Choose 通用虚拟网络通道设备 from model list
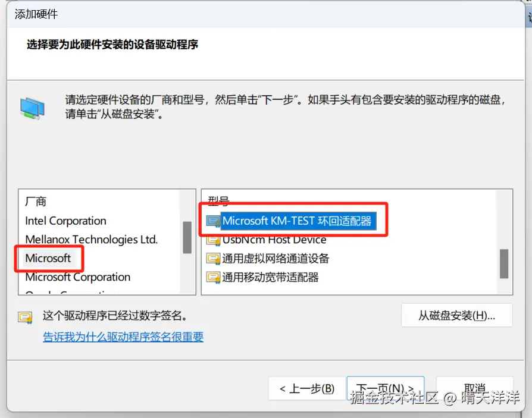This screenshot has height=418, width=532. 276,259
